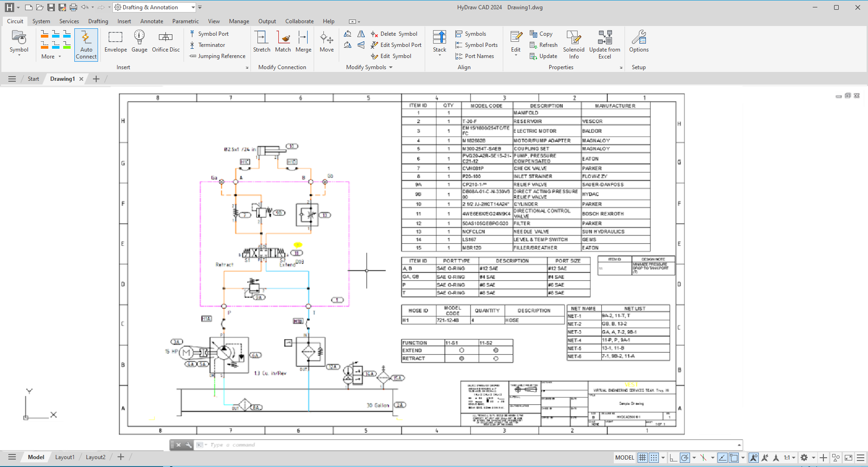This screenshot has height=467, width=868.
Task: Flip symbol vertically icon
Action: [361, 45]
